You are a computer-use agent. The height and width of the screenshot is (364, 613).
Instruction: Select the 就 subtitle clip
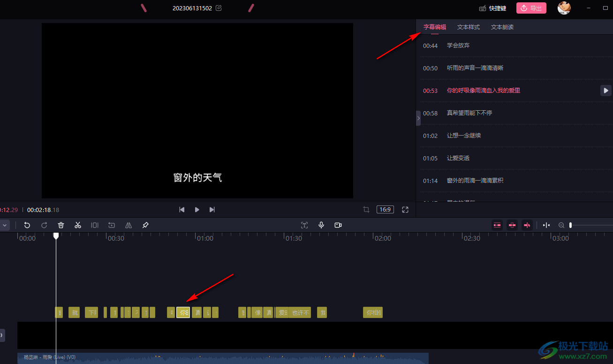(74, 312)
